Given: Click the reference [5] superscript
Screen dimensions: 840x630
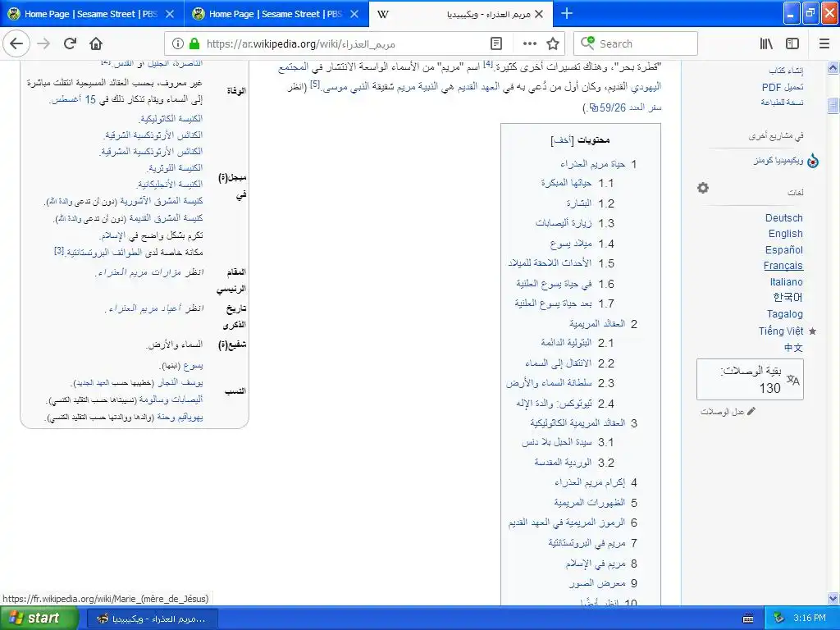Looking at the screenshot, I should click(315, 84).
